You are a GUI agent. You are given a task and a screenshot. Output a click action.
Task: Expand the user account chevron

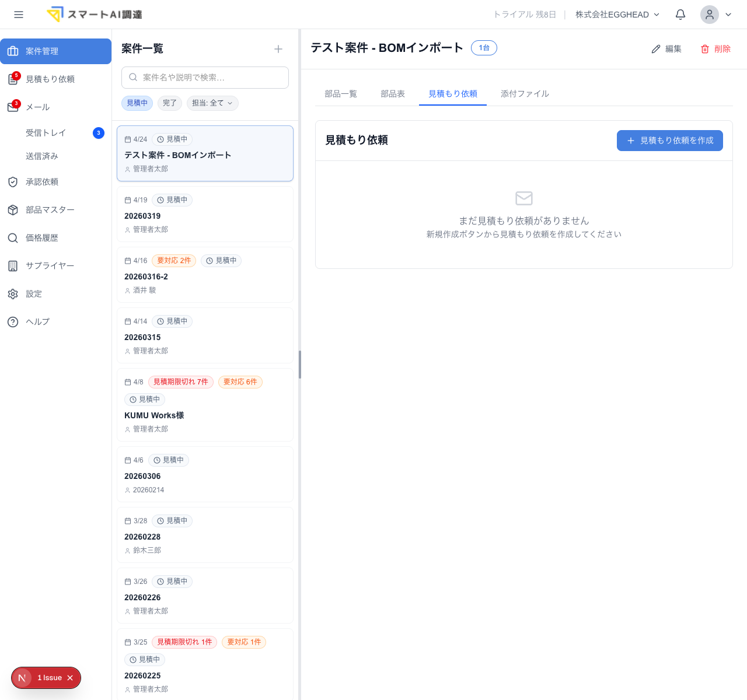point(728,15)
